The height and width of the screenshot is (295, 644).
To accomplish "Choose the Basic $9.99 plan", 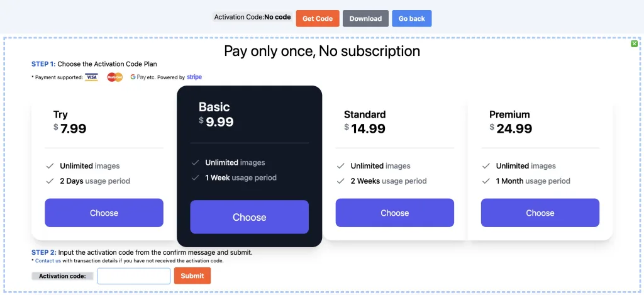I will tap(249, 217).
